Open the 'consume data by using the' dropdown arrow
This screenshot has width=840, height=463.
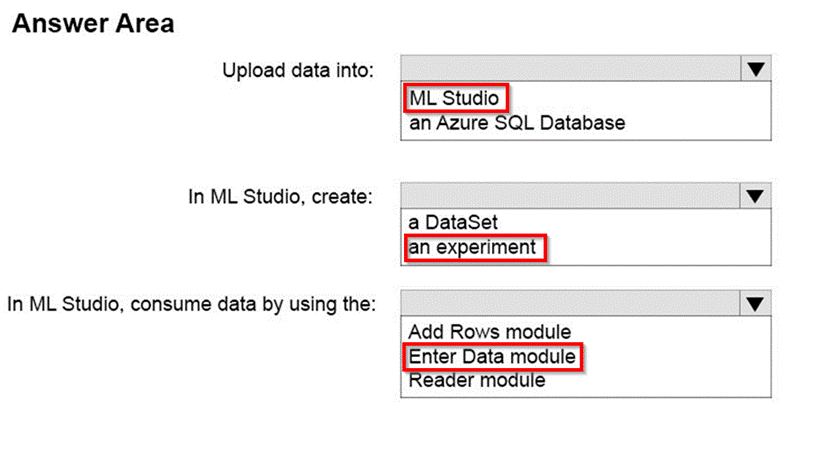point(756,303)
